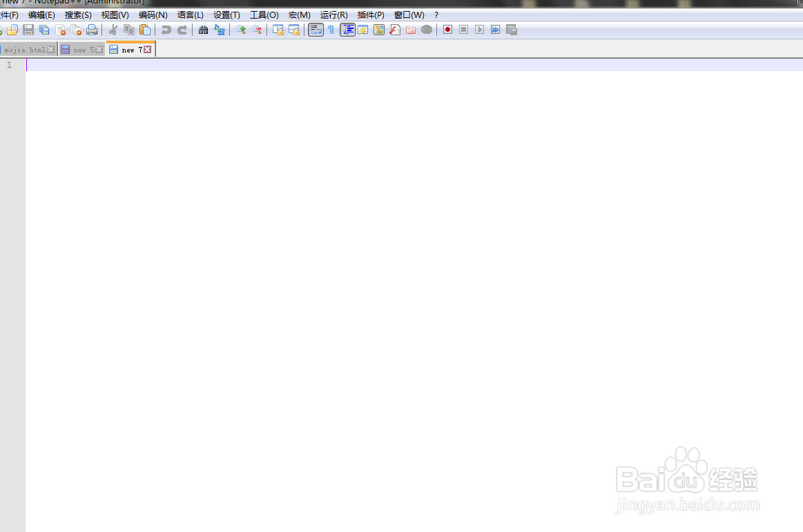Zoom in on the text
This screenshot has width=803, height=532.
coord(240,30)
